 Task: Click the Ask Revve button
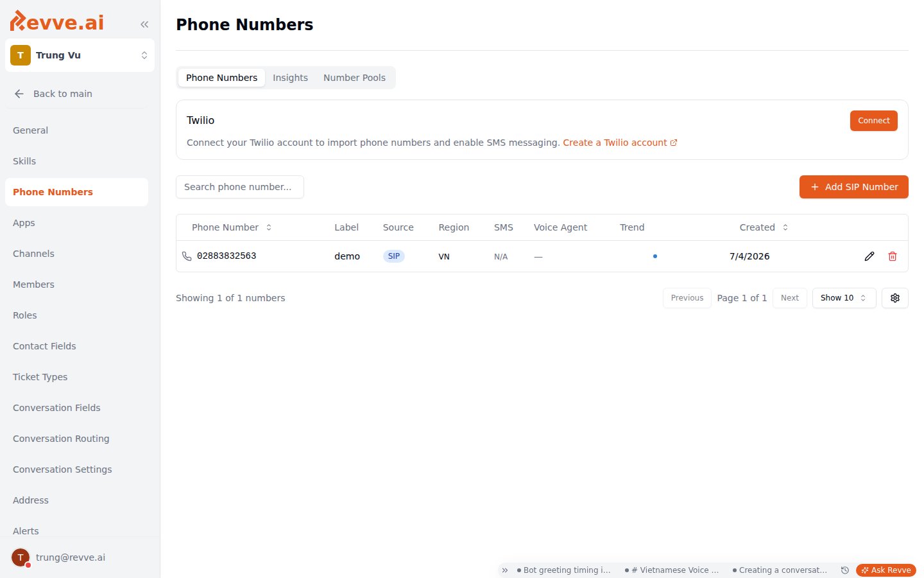[x=886, y=570]
